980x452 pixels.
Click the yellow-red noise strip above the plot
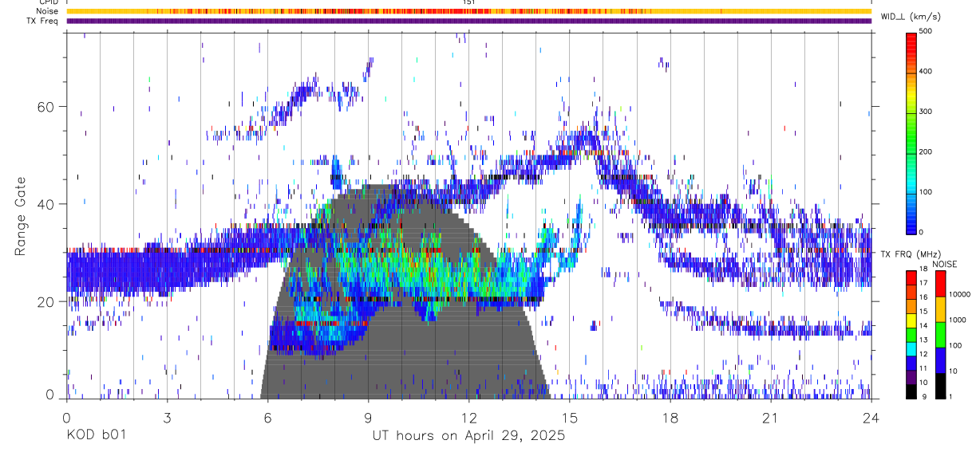pyautogui.click(x=468, y=11)
